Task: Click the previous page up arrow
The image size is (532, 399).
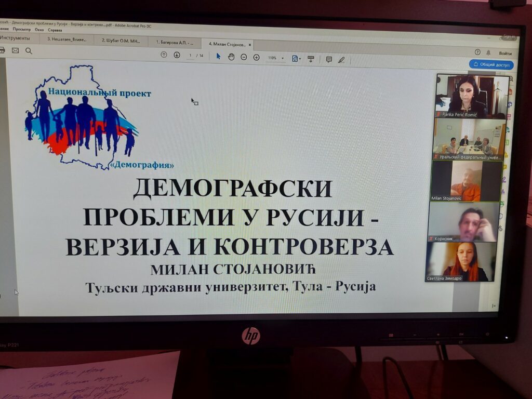Action: pos(164,55)
